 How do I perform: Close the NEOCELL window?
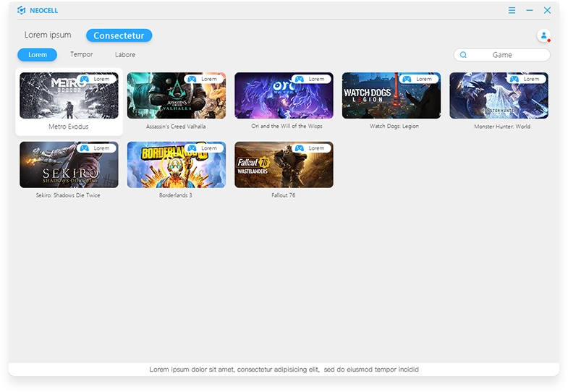547,10
